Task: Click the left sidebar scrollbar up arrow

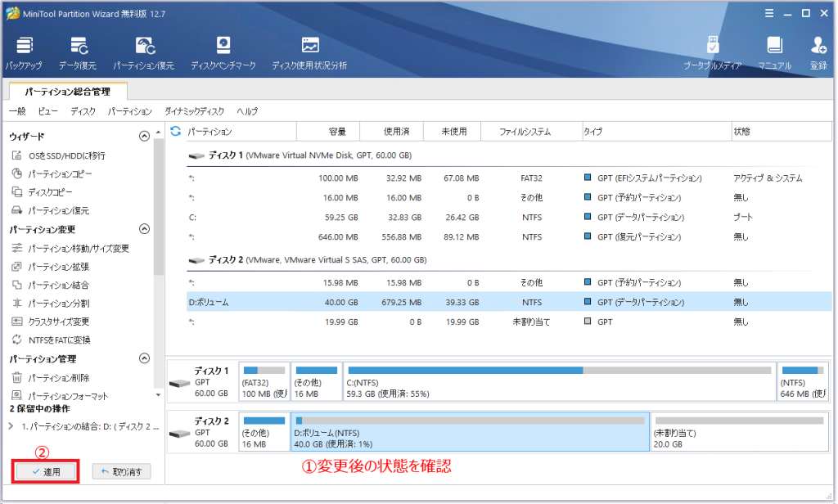Action: click(x=158, y=132)
